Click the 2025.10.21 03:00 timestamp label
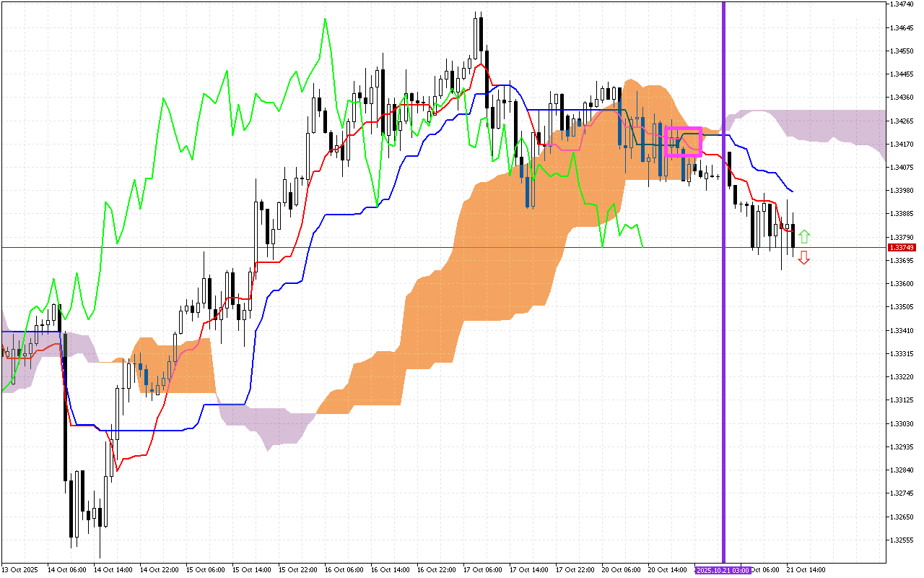The height and width of the screenshot is (578, 924). (x=723, y=569)
